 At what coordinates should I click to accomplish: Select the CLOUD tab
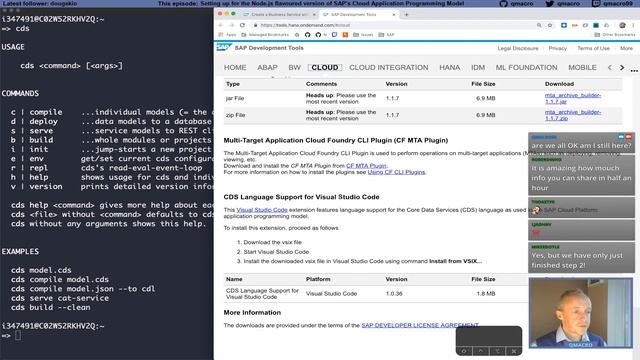pos(325,67)
